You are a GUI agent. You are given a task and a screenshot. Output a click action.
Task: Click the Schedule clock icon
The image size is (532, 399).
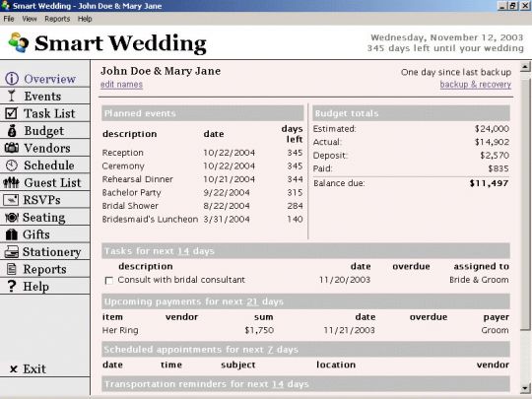coord(12,166)
